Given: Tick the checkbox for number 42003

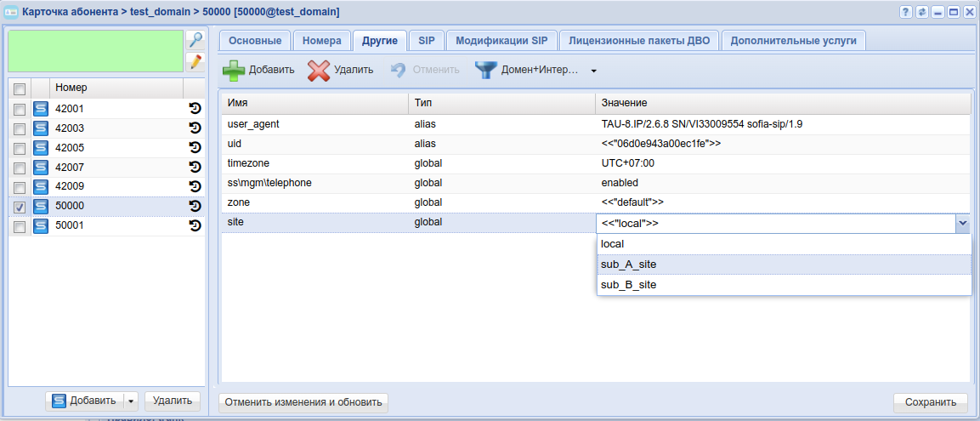Looking at the screenshot, I should coord(20,128).
